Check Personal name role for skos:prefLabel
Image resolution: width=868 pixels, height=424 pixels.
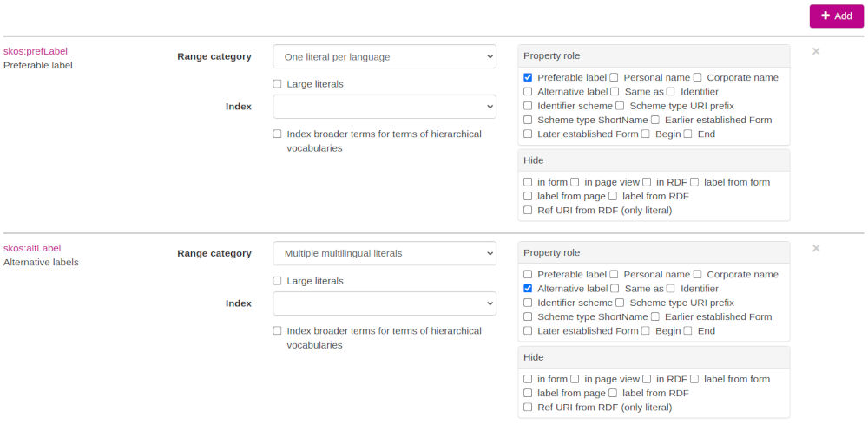click(x=614, y=78)
